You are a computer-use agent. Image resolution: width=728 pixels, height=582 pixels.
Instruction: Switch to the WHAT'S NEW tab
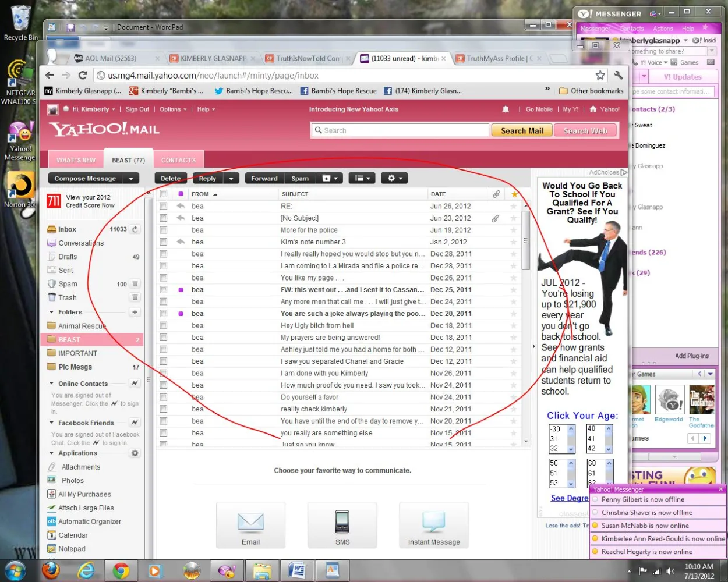pyautogui.click(x=76, y=160)
